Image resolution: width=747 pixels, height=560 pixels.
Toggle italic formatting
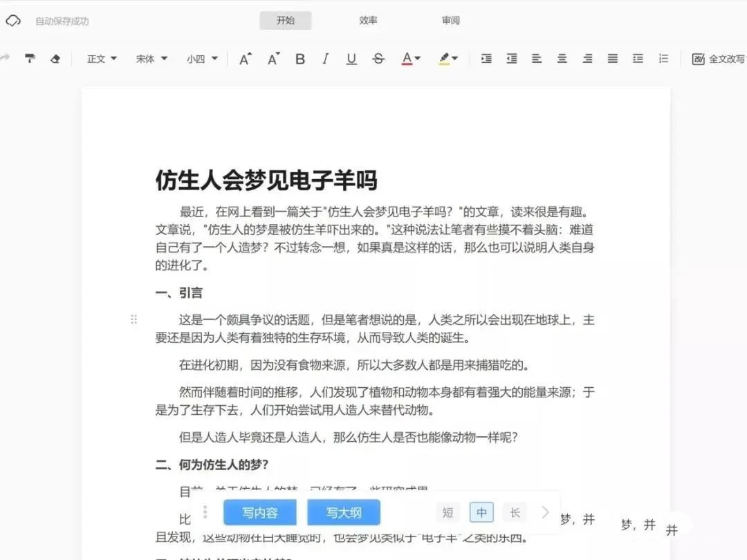pos(325,59)
